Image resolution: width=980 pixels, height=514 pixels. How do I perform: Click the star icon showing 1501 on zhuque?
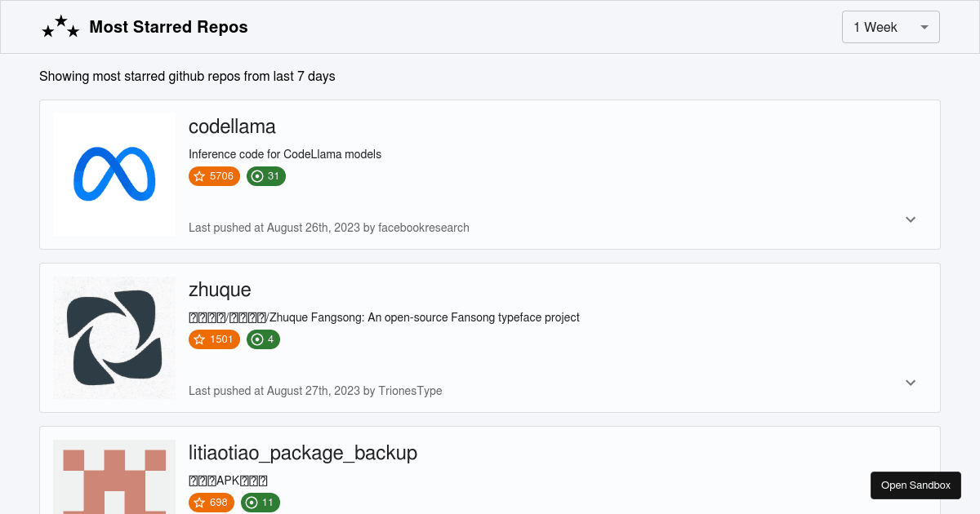pos(198,339)
